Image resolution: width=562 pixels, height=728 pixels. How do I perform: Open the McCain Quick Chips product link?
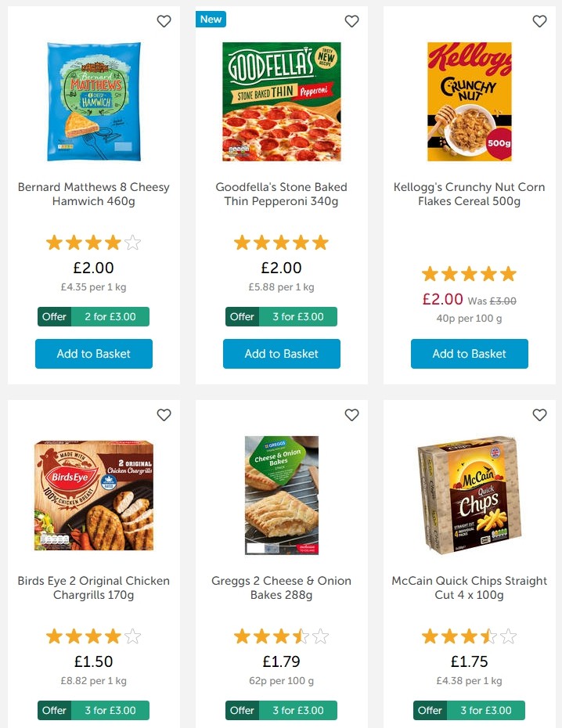[x=469, y=588]
